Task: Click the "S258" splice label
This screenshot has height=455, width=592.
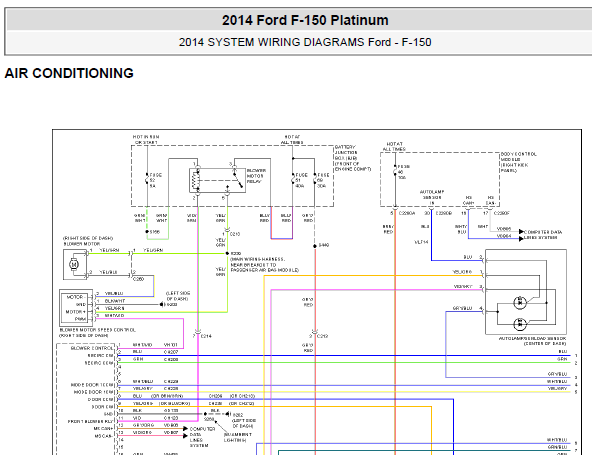Action: [209, 419]
